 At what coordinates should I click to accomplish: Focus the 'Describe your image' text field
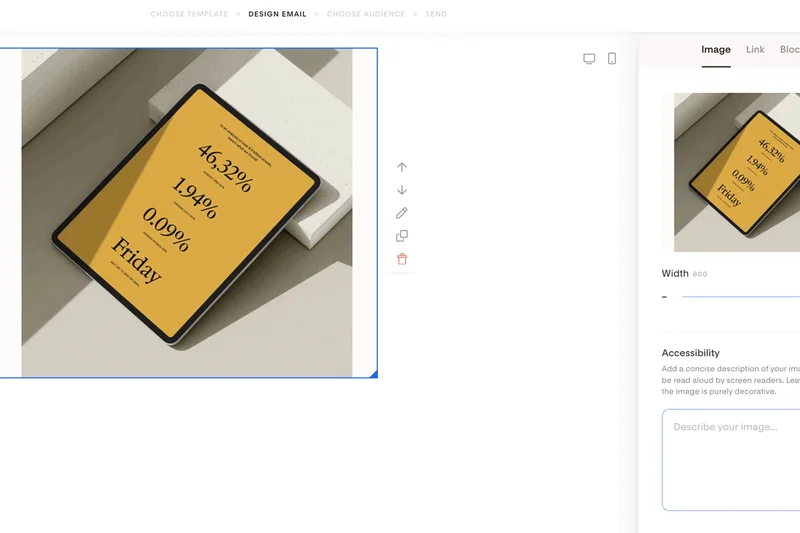click(x=730, y=460)
